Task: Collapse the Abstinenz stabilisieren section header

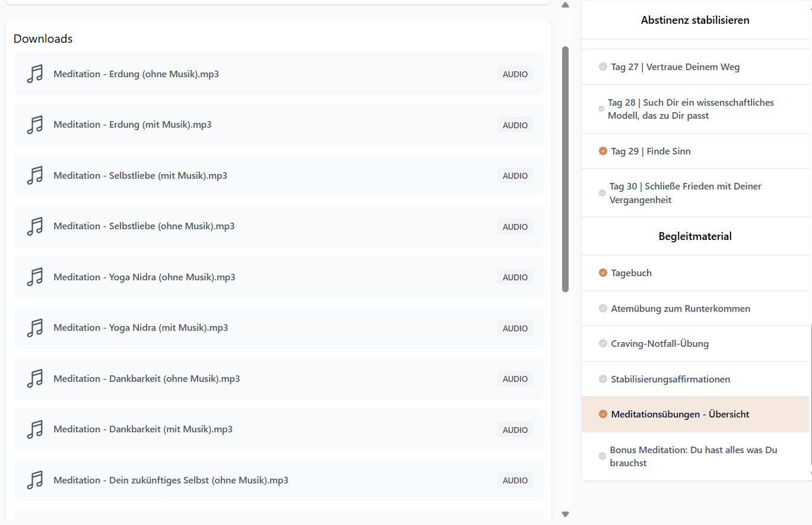Action: pos(694,20)
